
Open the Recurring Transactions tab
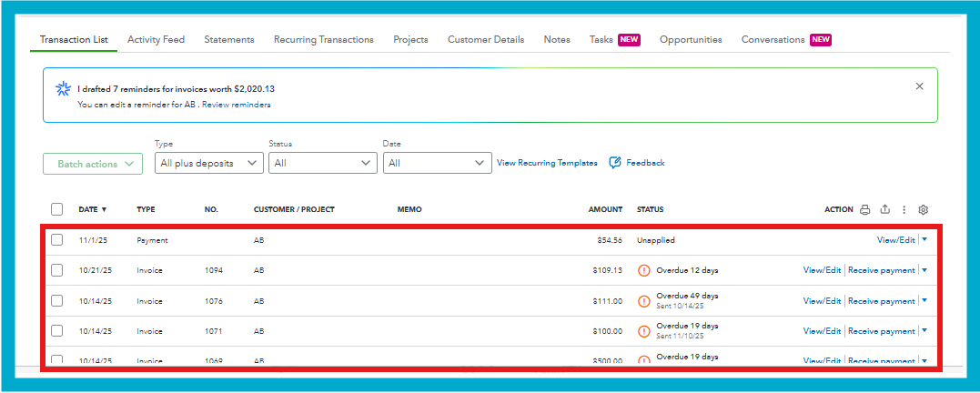tap(324, 39)
